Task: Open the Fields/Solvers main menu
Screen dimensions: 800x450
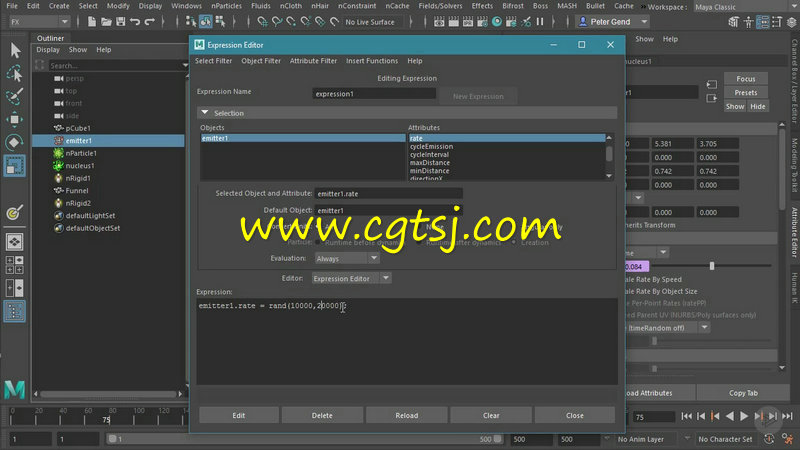Action: pos(440,6)
